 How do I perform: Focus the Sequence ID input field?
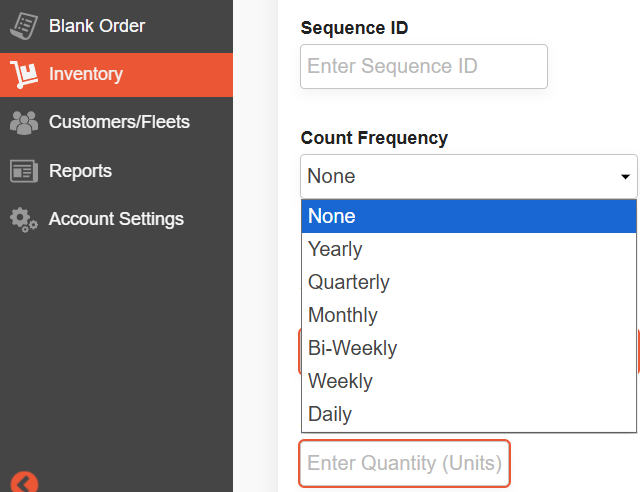[424, 67]
